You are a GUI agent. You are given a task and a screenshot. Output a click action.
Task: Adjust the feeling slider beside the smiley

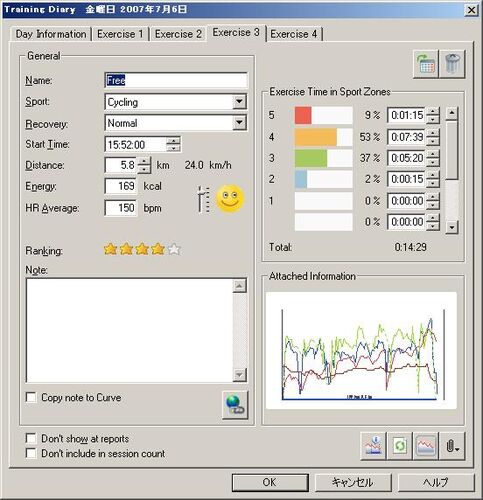pos(202,199)
